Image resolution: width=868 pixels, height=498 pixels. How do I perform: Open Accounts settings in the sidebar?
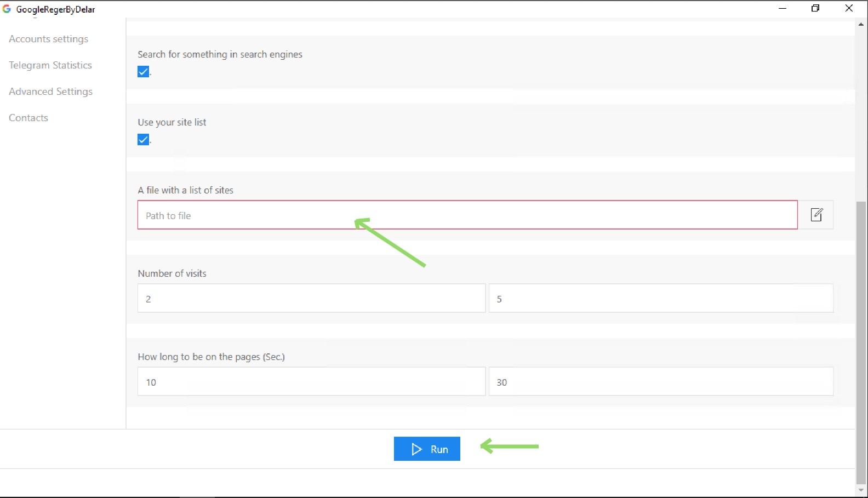[48, 39]
